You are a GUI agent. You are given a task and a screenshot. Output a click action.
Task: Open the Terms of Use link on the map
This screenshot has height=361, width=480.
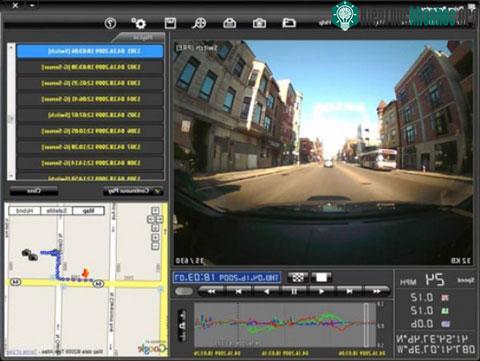click(22, 352)
